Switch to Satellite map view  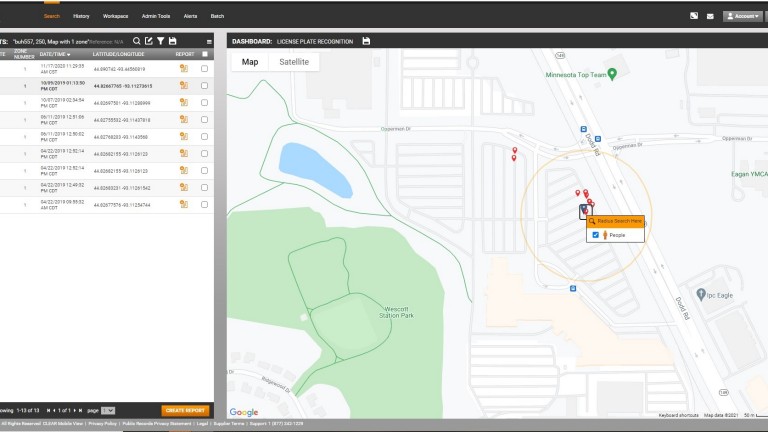[x=294, y=62]
